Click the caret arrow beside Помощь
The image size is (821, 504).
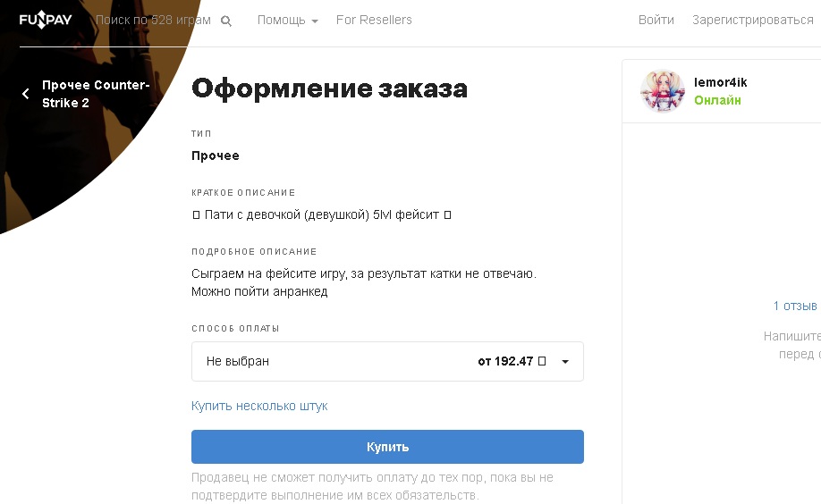315,21
